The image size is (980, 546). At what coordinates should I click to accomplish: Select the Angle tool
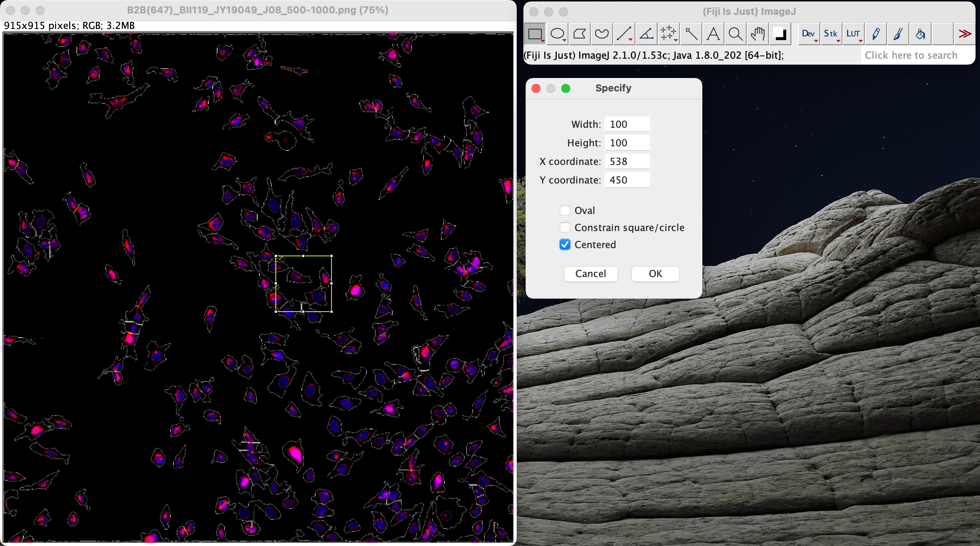646,34
